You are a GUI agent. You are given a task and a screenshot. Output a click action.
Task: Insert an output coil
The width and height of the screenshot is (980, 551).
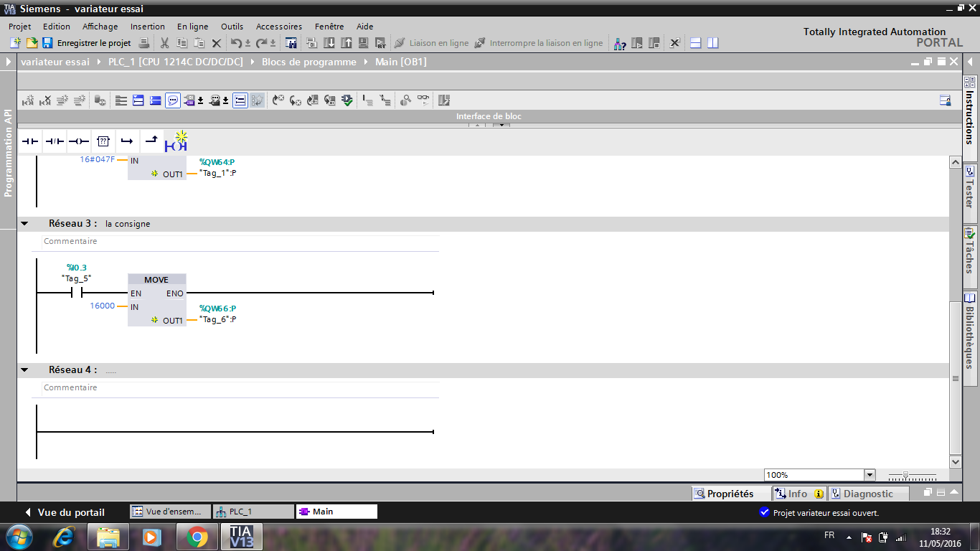click(x=79, y=141)
